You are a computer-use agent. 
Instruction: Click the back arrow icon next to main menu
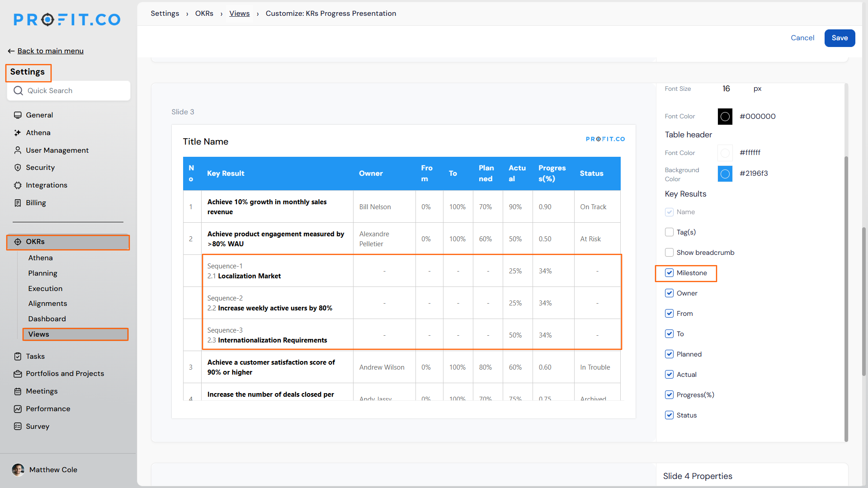(x=11, y=51)
